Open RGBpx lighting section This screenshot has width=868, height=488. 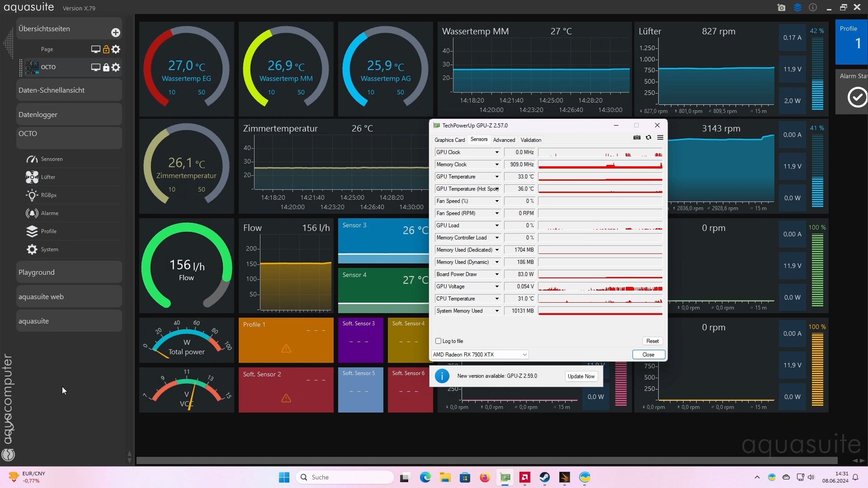(x=48, y=195)
